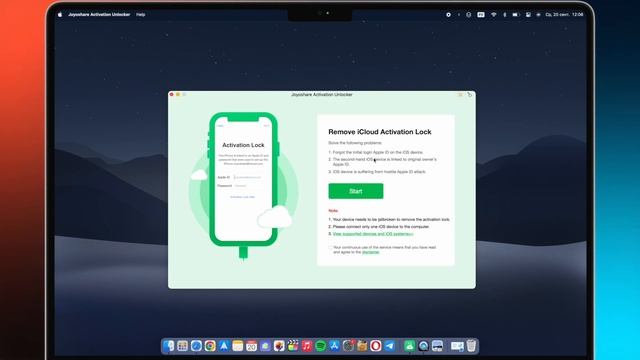Click the Wi-Fi icon in the menu bar
The image size is (640, 360).
pyautogui.click(x=493, y=15)
